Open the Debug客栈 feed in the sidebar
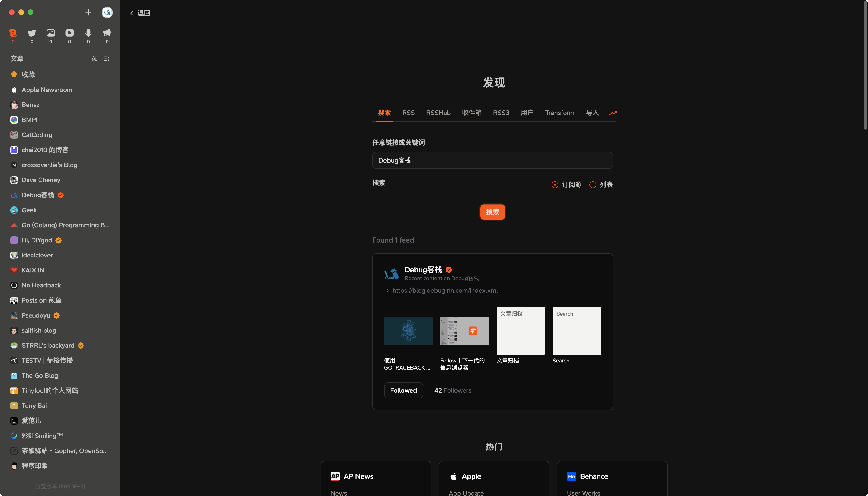Image resolution: width=868 pixels, height=496 pixels. point(37,195)
